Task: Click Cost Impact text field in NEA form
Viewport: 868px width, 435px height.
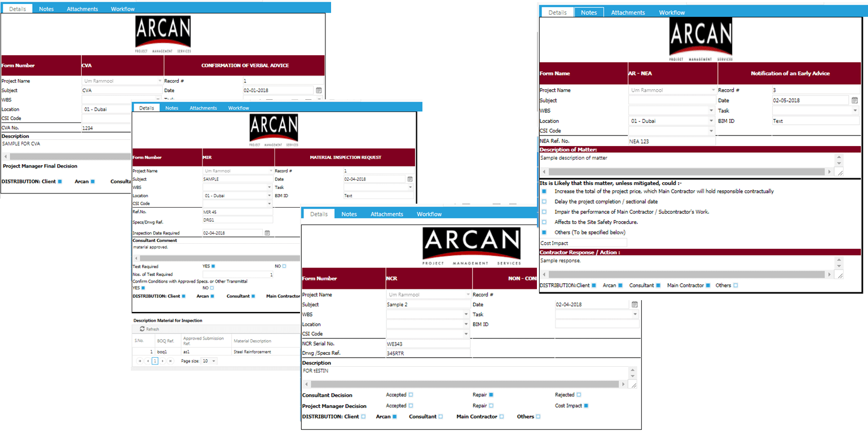Action: point(583,243)
